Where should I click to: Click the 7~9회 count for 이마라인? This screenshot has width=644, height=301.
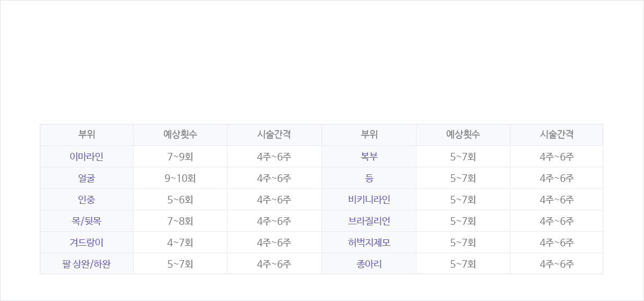[x=180, y=157]
